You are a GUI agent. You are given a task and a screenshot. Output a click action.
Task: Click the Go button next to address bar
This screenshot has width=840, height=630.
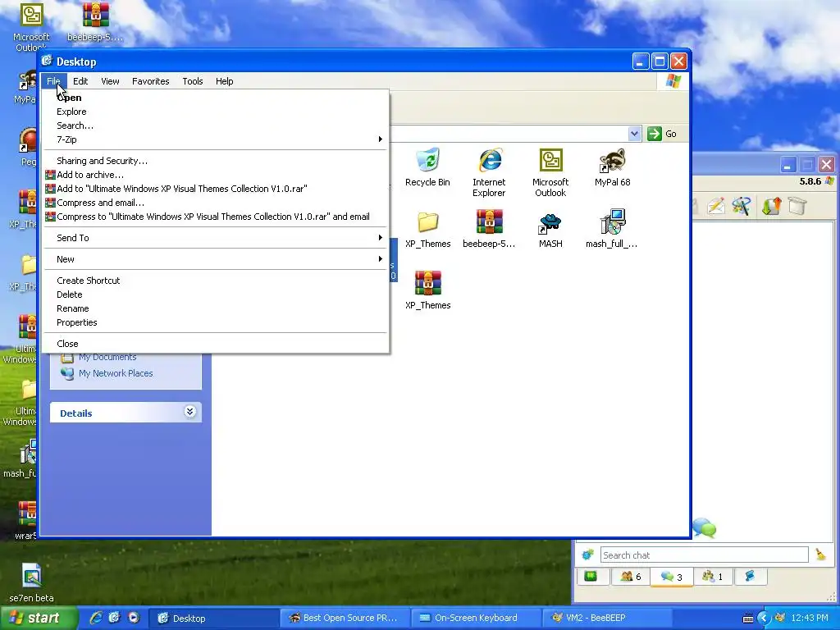coord(662,134)
